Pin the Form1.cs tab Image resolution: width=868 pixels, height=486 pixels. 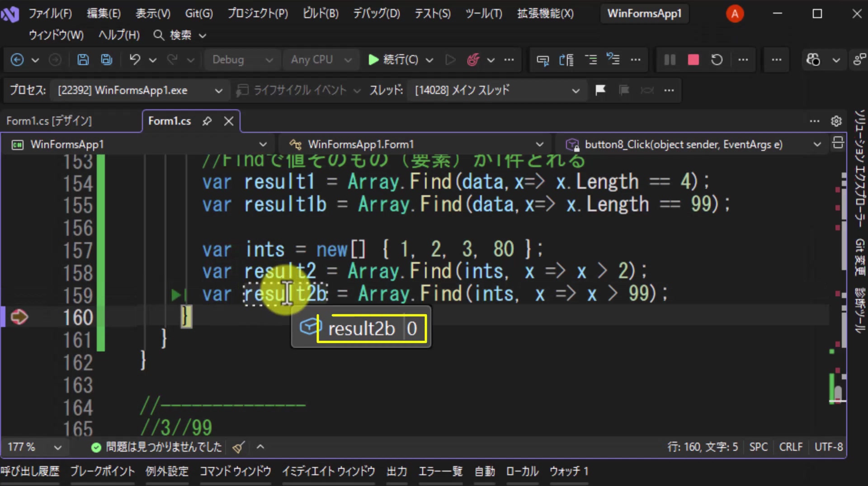207,121
